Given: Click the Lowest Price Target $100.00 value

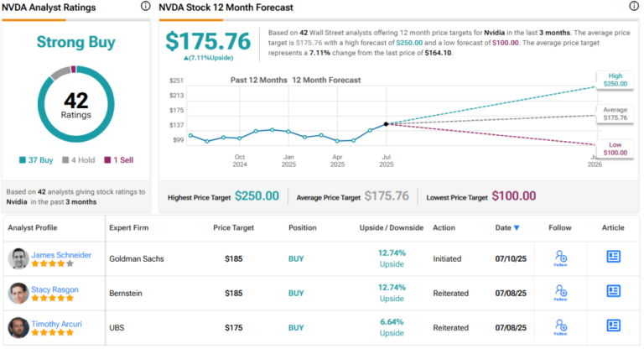Looking at the screenshot, I should [x=514, y=196].
